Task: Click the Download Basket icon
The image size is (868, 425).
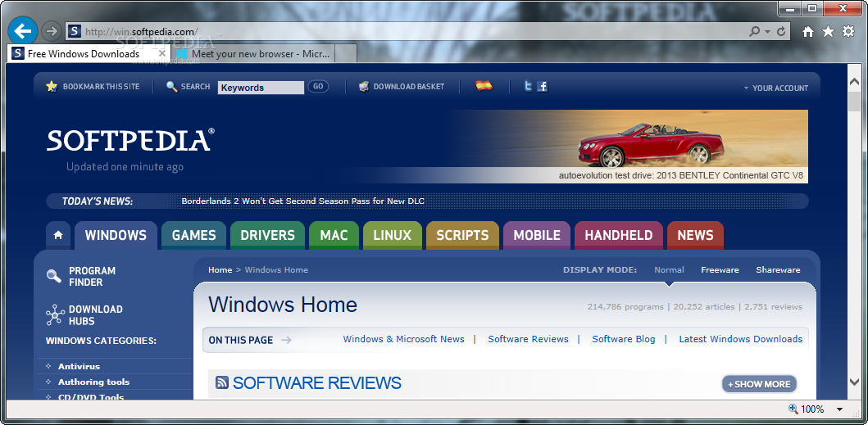Action: click(364, 86)
